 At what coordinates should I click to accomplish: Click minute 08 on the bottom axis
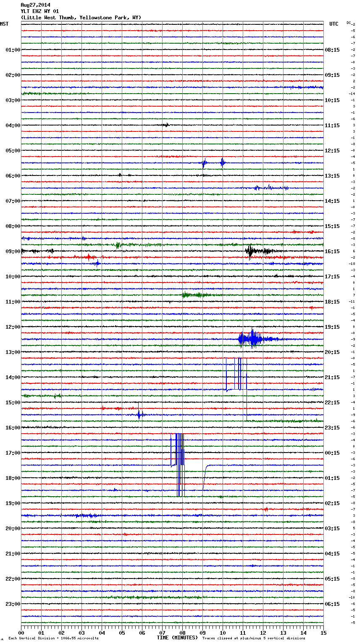182,633
